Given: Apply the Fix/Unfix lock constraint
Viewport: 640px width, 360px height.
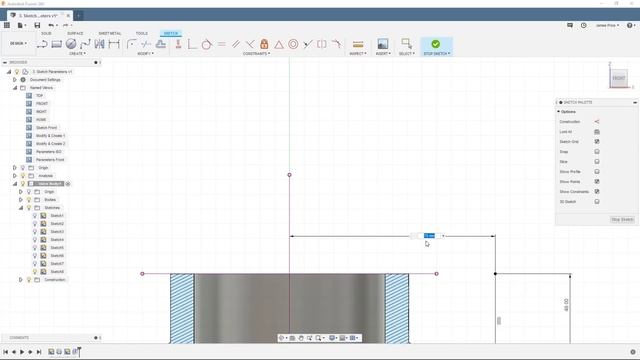Looking at the screenshot, I should (264, 44).
